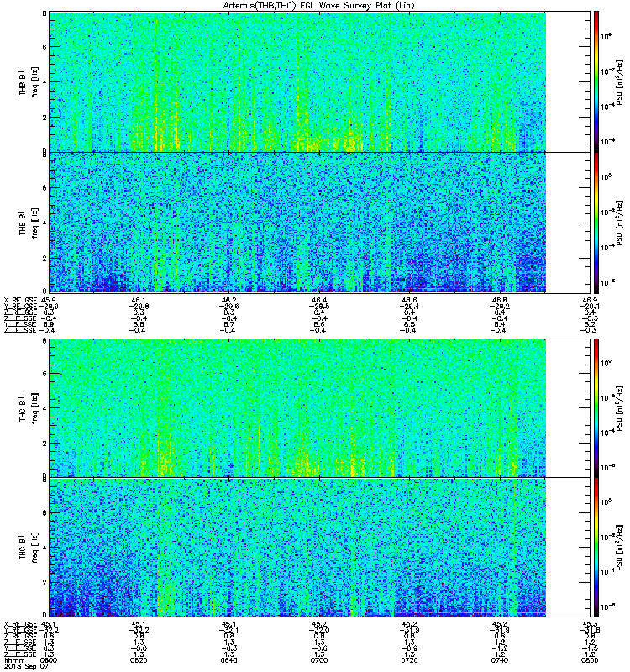This screenshot has width=630, height=672.
Task: Click the Y_LE_SSE value '8.2'
Action: pos(590,324)
